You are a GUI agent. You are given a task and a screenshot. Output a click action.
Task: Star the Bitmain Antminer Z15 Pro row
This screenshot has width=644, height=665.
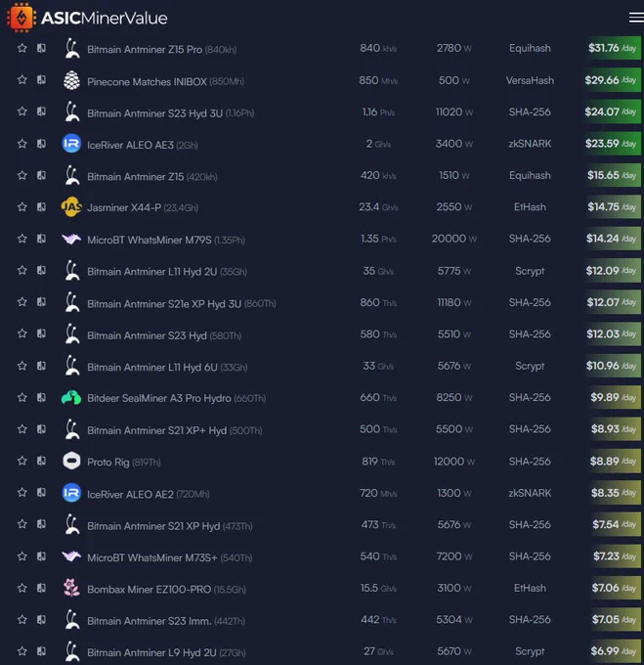(x=22, y=48)
